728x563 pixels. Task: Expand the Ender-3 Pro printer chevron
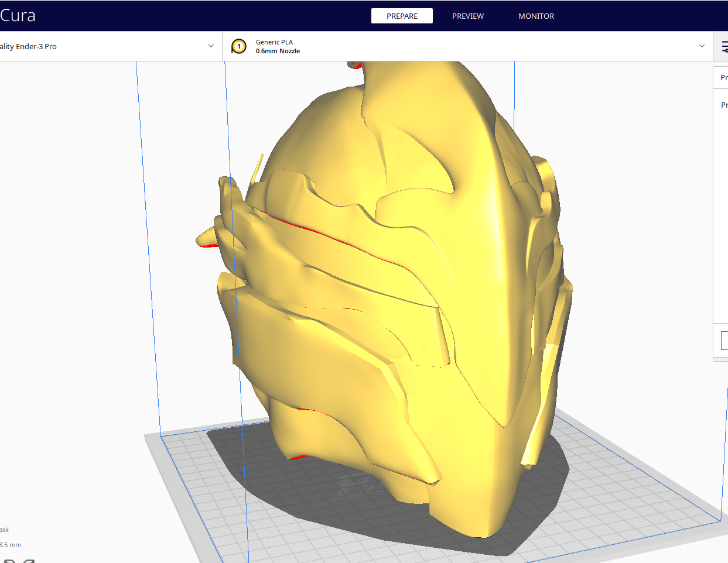click(211, 46)
